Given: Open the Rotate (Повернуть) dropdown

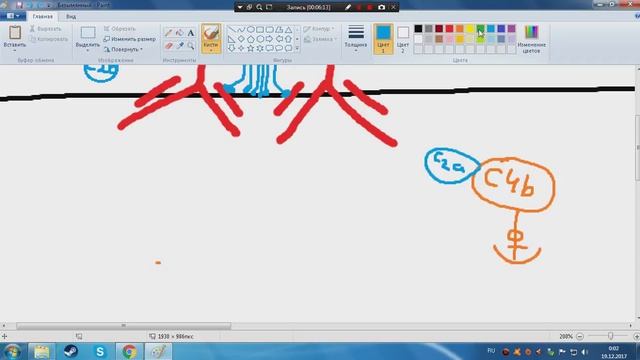Looking at the screenshot, I should click(123, 49).
